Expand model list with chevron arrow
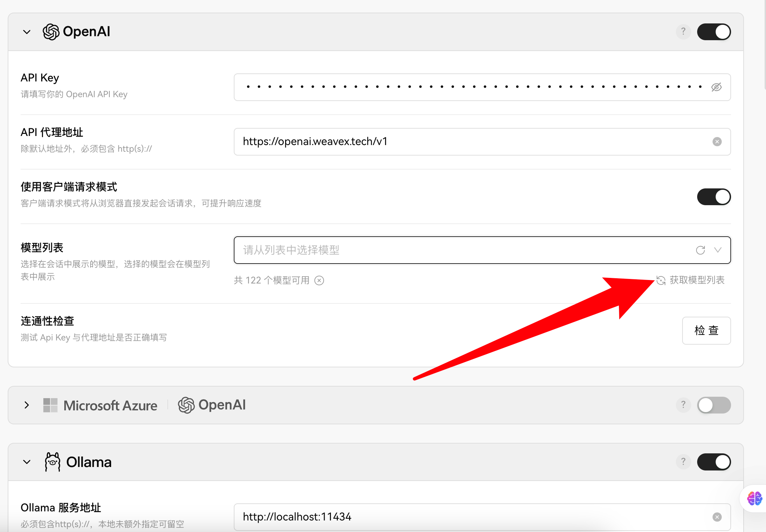 (718, 250)
